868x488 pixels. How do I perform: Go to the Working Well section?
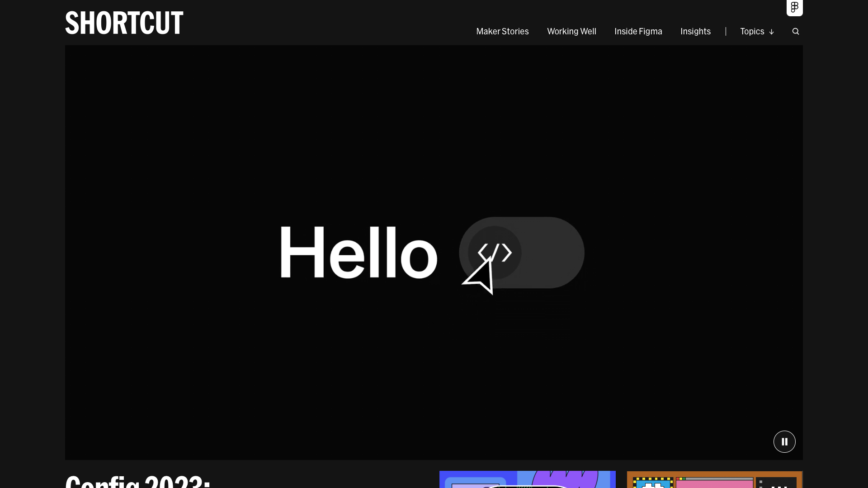tap(571, 31)
